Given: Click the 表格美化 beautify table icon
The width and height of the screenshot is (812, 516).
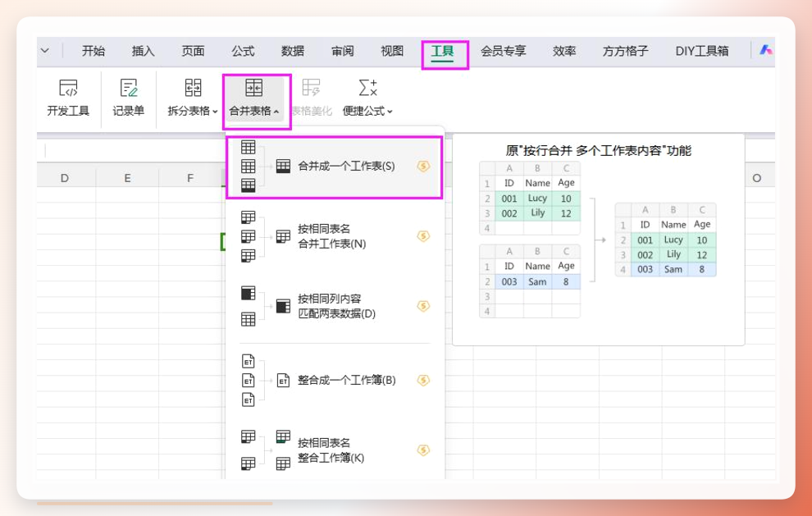Looking at the screenshot, I should (x=311, y=88).
